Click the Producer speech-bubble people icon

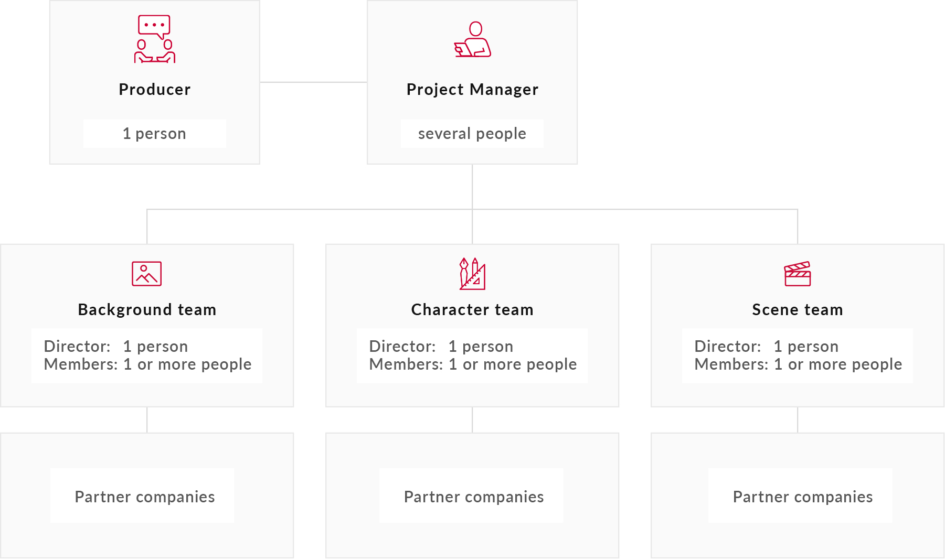point(154,39)
